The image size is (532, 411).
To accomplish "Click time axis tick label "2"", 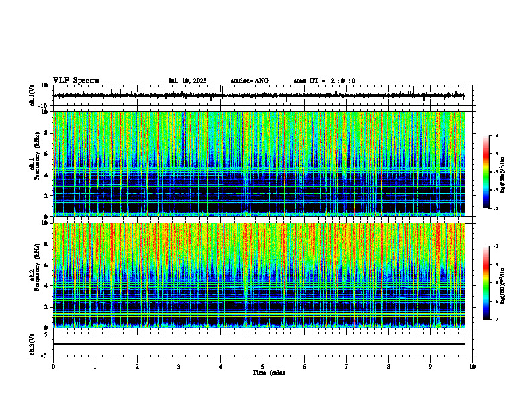I will 137,367.
